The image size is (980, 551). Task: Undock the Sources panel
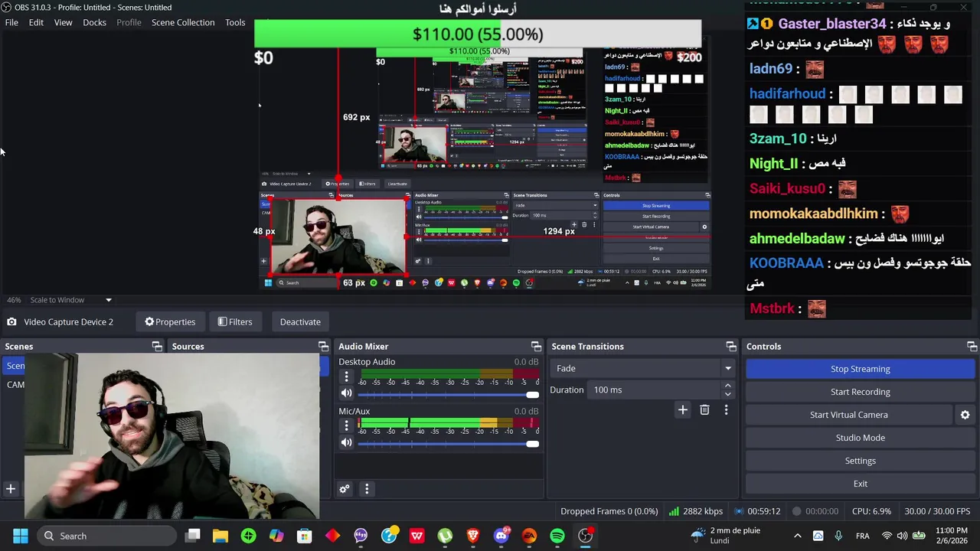[x=323, y=347]
